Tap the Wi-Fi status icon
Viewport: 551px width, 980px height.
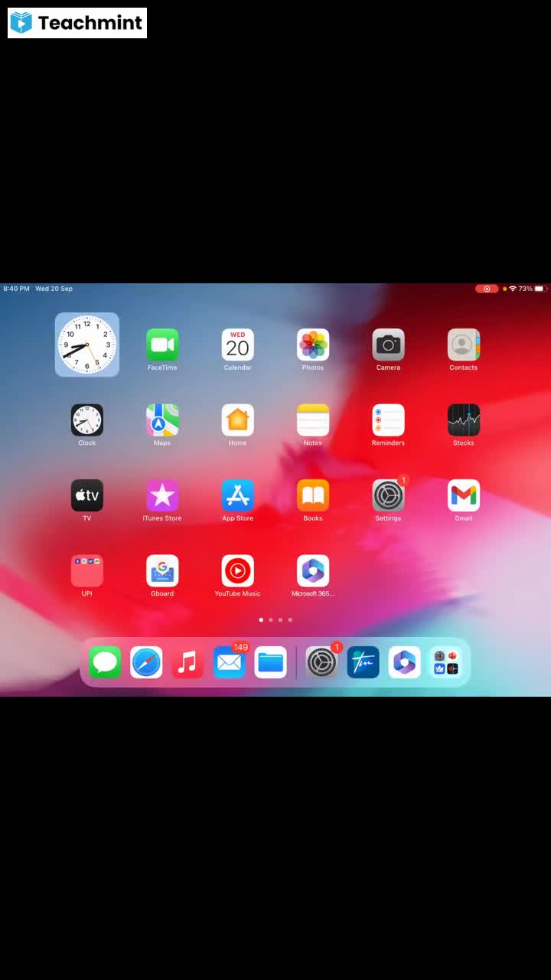pyautogui.click(x=513, y=289)
